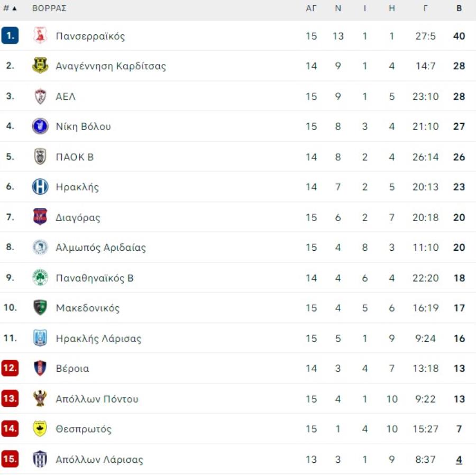This screenshot has width=476, height=475.
Task: Select the ΒΟΡΡΑΣ group header
Action: pyautogui.click(x=49, y=8)
